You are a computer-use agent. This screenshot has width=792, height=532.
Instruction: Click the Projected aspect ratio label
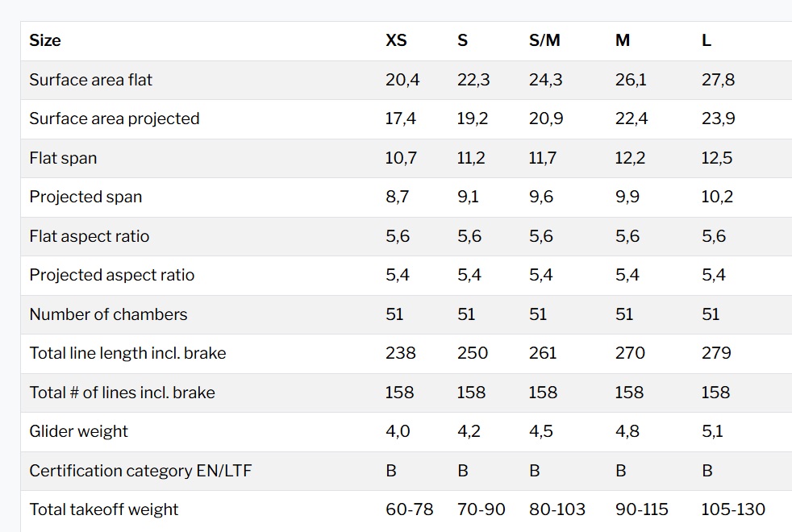(111, 275)
